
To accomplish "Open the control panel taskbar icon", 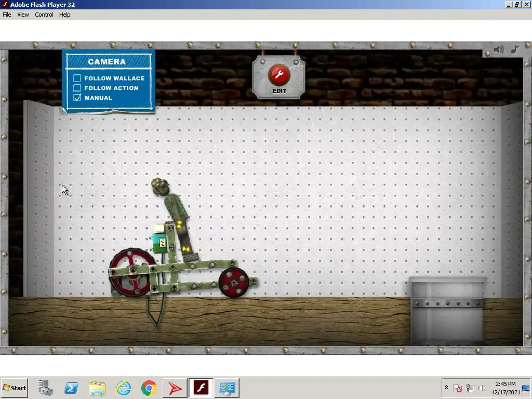I will [x=227, y=388].
